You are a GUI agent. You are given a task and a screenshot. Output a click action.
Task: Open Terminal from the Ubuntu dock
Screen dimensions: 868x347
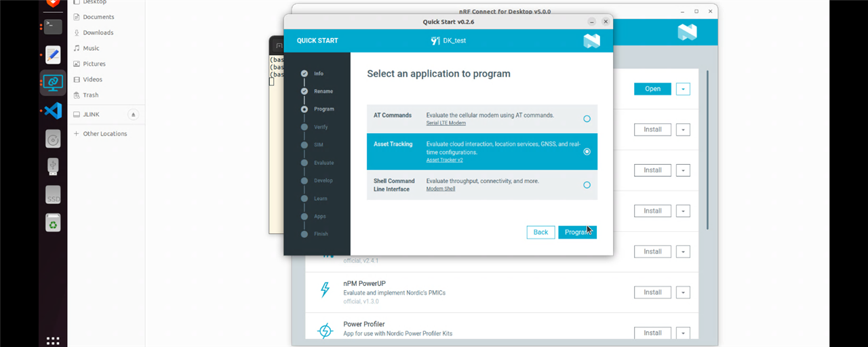53,26
